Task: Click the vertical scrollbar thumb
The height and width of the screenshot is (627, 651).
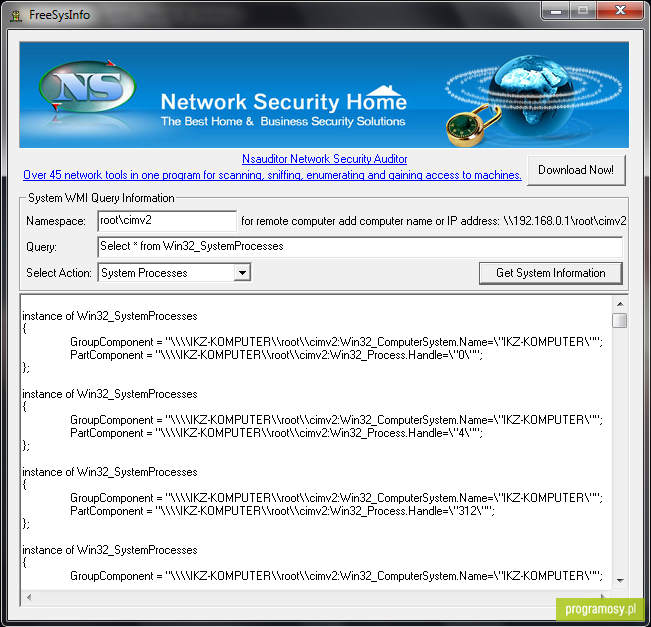Action: [x=620, y=320]
